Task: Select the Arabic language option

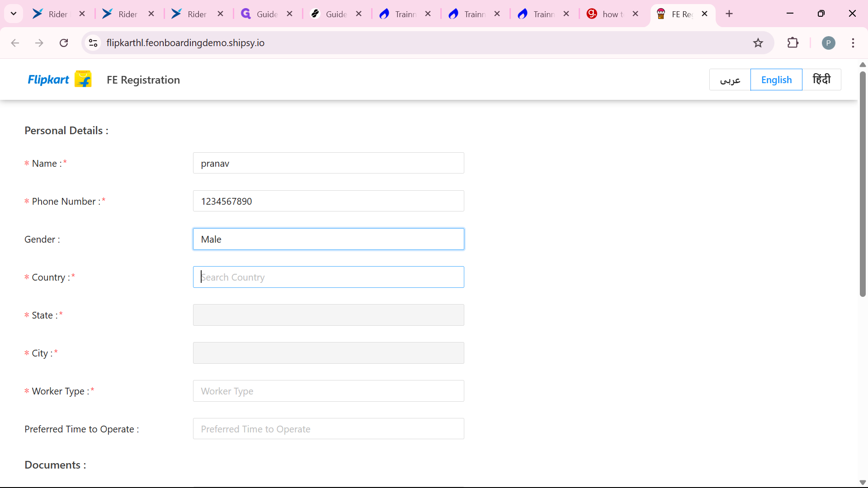Action: pyautogui.click(x=730, y=80)
